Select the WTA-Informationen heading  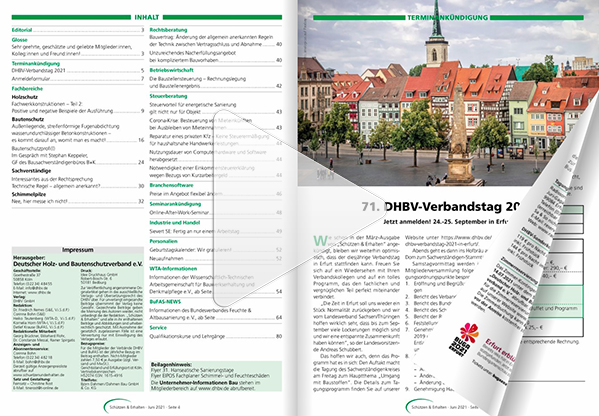pyautogui.click(x=173, y=269)
